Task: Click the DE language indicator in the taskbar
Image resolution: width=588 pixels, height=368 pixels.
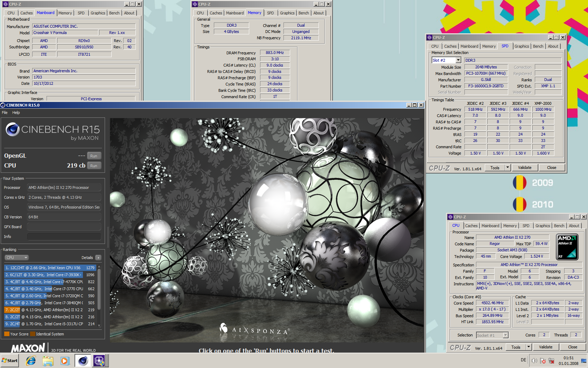Action: [524, 360]
